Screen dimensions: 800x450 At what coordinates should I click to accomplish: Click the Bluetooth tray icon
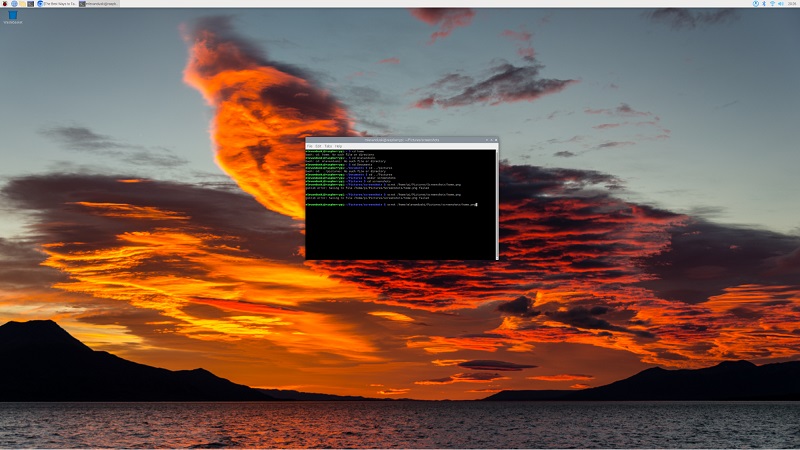pos(764,4)
